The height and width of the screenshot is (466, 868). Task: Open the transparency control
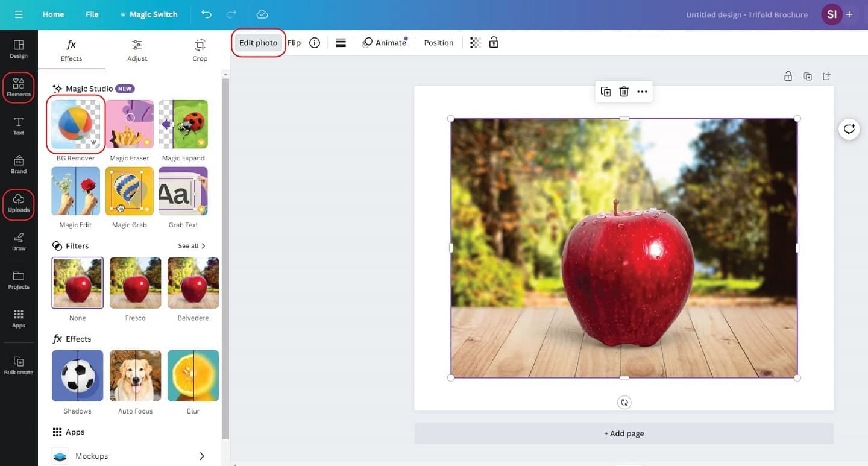(x=474, y=42)
